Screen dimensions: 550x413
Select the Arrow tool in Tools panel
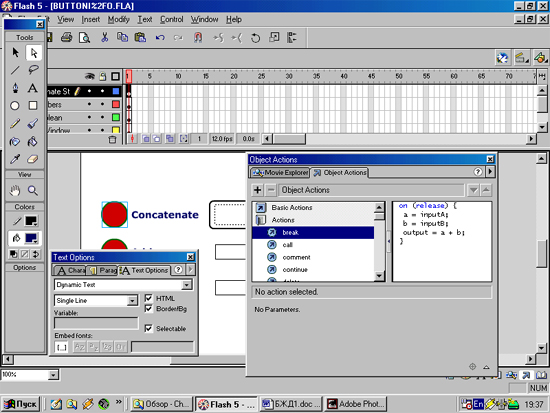(x=15, y=53)
